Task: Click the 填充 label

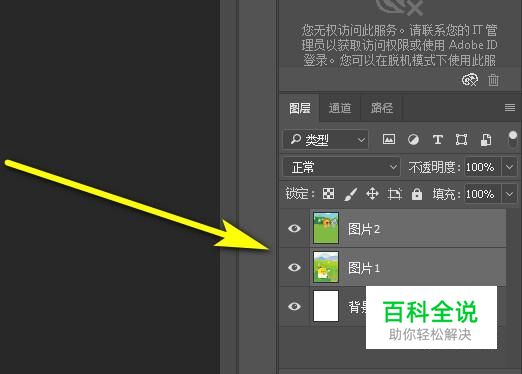Action: (x=446, y=194)
